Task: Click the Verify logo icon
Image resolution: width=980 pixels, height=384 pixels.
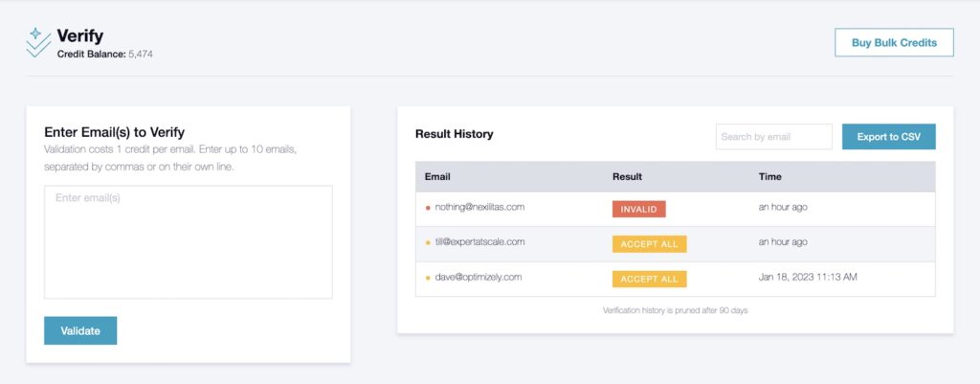Action: coord(38,42)
